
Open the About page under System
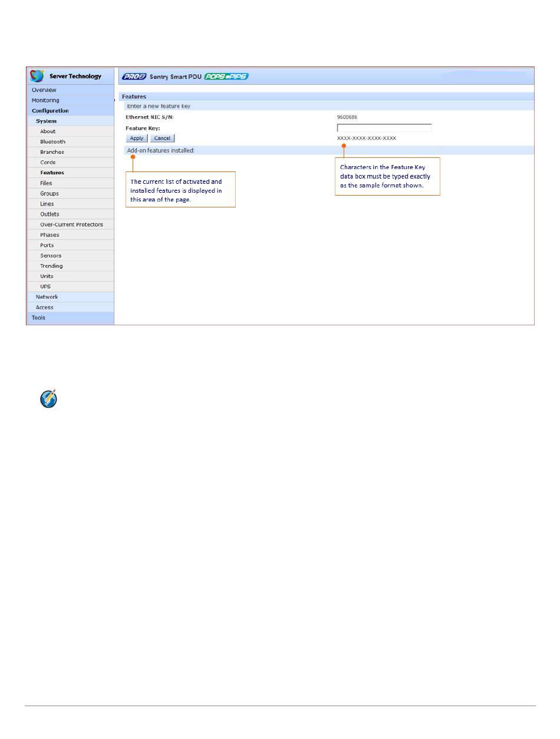click(x=48, y=131)
